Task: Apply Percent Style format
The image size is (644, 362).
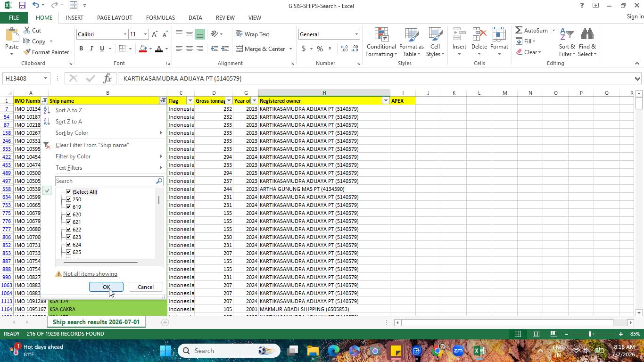Action: pyautogui.click(x=320, y=49)
